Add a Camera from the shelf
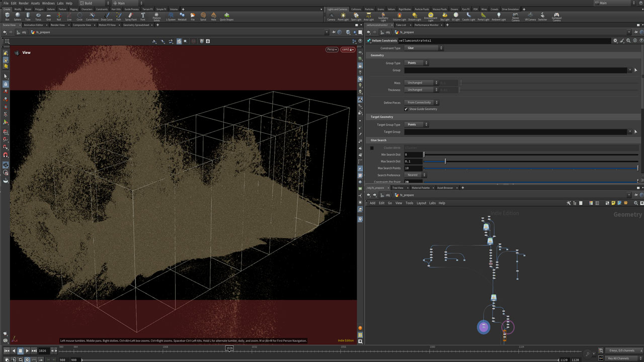 pyautogui.click(x=331, y=16)
